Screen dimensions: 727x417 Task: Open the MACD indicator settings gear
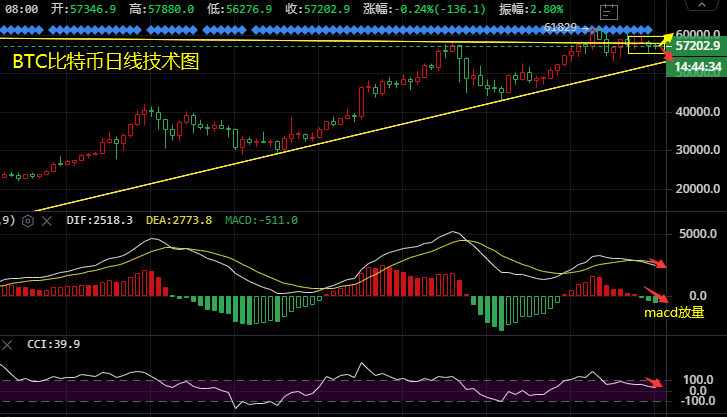pyautogui.click(x=28, y=221)
